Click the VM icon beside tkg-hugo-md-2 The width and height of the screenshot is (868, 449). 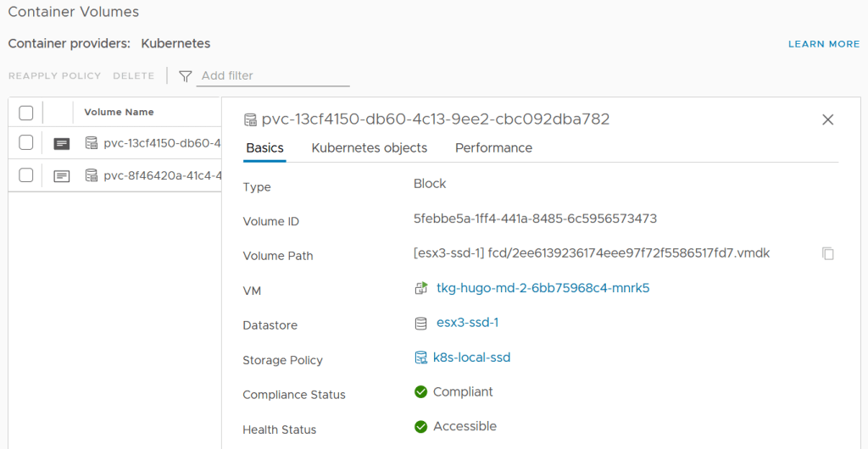[x=421, y=288]
